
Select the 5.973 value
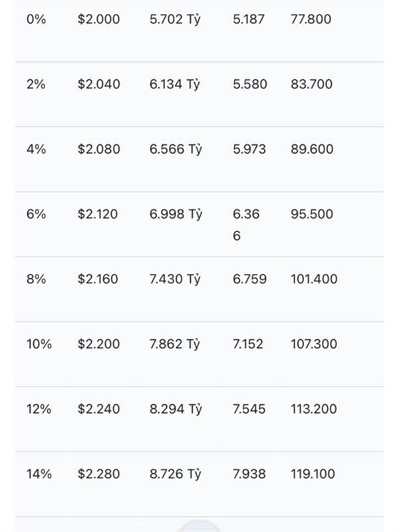(250, 150)
